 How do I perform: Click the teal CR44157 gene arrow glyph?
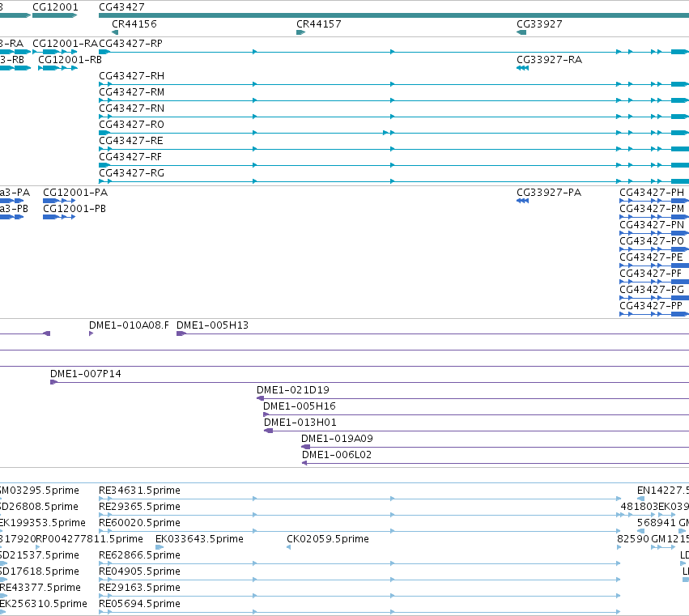300,32
